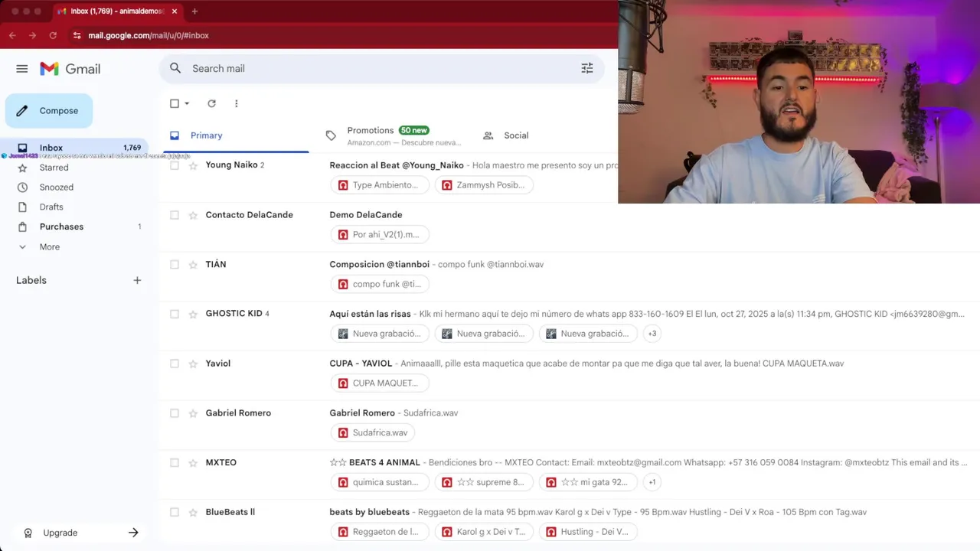
Task: Select the Young Naiko email checkbox
Action: [x=175, y=165]
